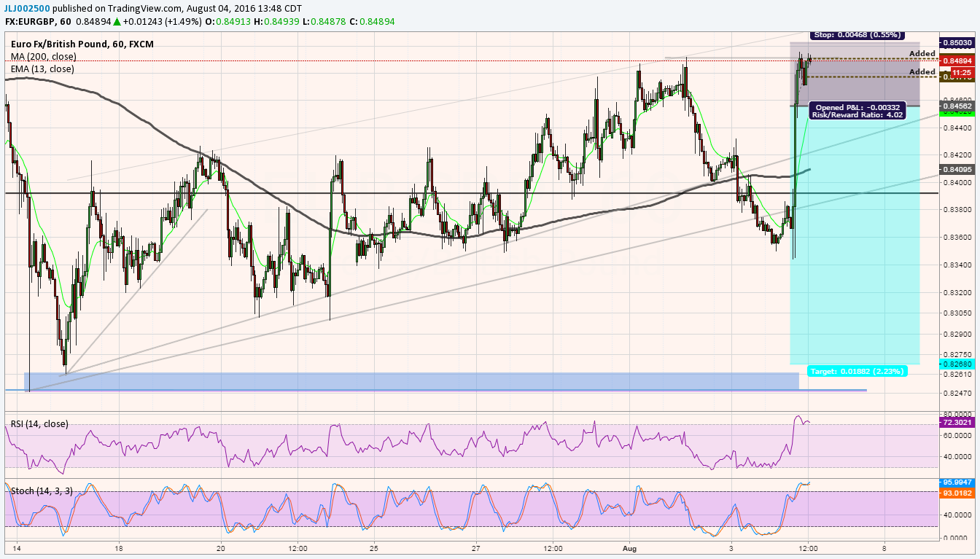Select the cyan short position target area
The width and height of the screenshot is (980, 559).
[x=855, y=235]
